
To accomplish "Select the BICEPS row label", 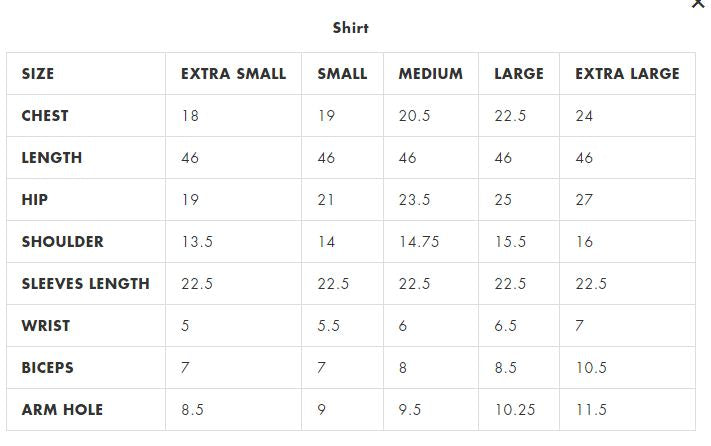I will coord(48,368).
